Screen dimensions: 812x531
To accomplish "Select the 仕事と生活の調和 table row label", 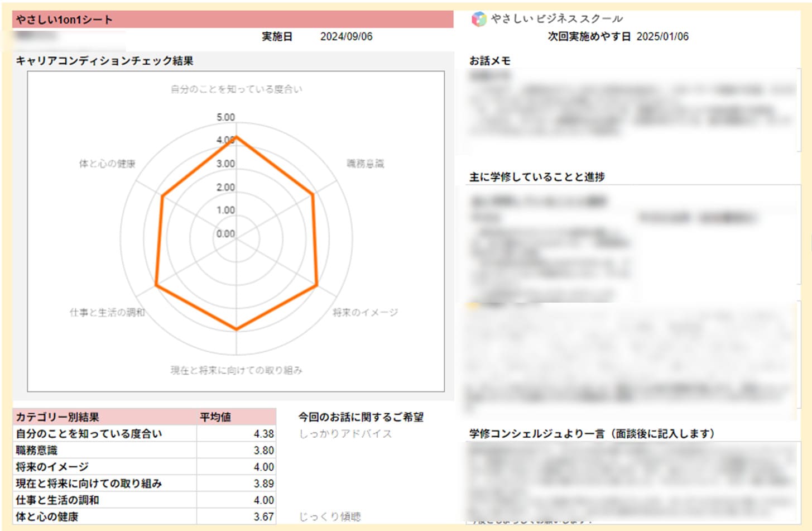I will point(57,500).
